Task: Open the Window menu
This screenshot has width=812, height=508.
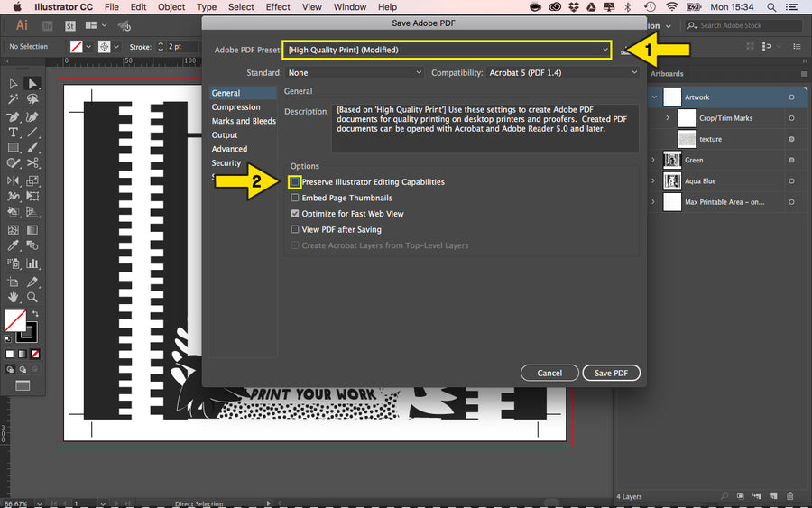Action: click(x=349, y=6)
